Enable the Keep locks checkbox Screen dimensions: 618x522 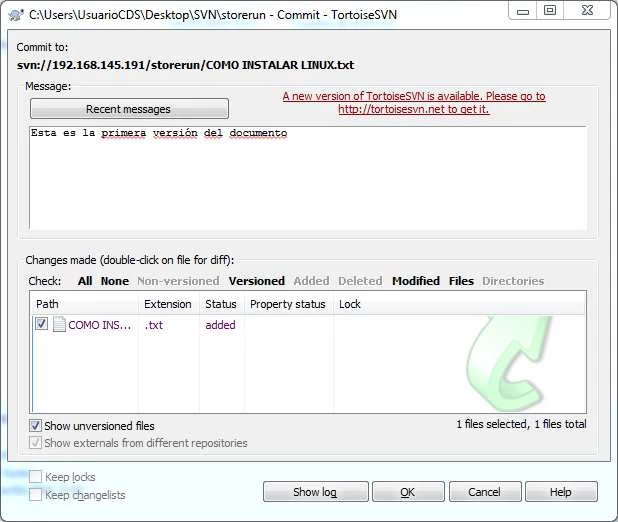pos(35,477)
